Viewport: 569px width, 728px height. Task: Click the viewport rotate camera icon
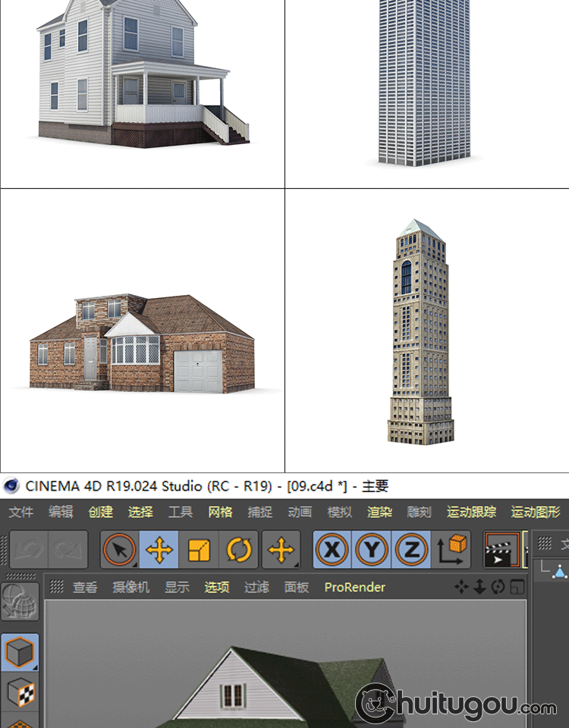click(498, 587)
